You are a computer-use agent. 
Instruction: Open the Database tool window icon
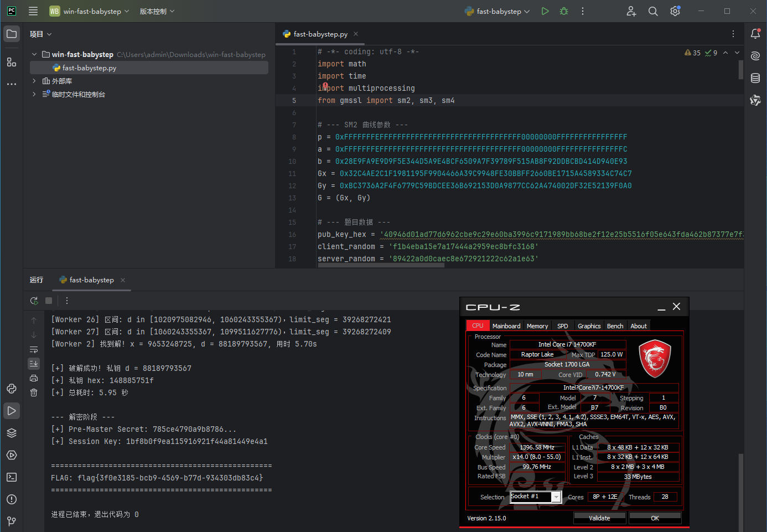[755, 78]
